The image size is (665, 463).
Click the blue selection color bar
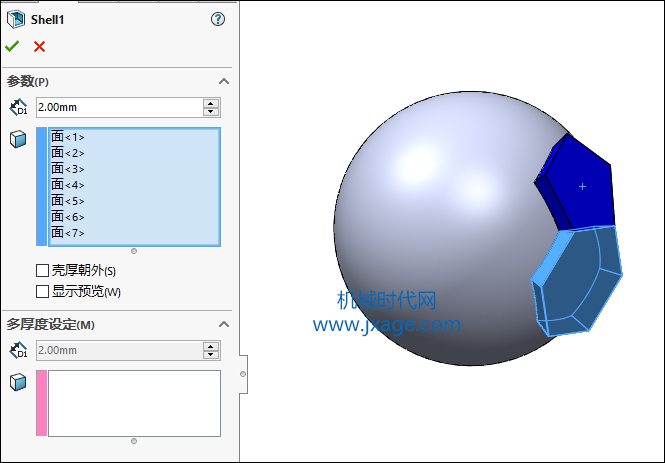42,187
